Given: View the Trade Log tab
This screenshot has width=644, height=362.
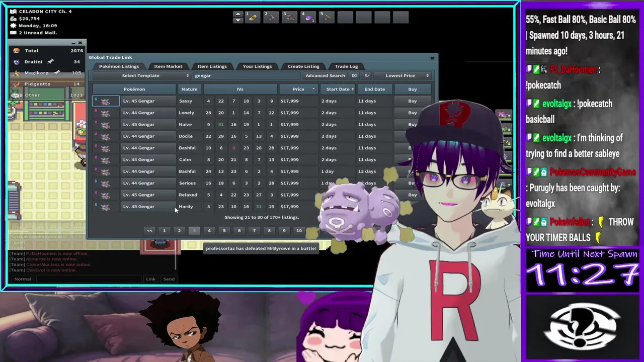Looking at the screenshot, I should 346,66.
